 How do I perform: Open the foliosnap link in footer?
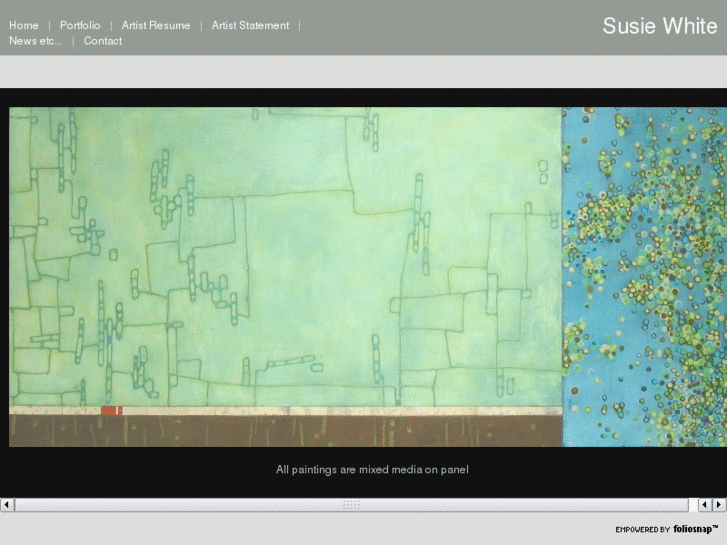695,529
